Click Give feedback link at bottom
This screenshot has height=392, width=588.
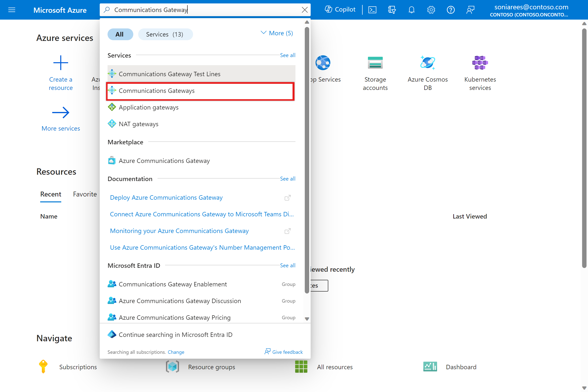[x=283, y=352]
